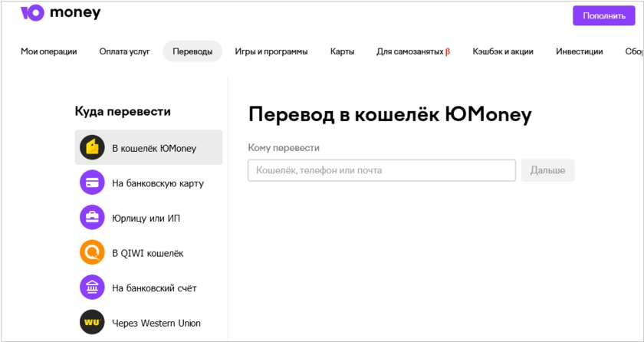The image size is (644, 342).
Task: Click the Перевод в кошелёк ЮMoney heading
Action: point(390,115)
